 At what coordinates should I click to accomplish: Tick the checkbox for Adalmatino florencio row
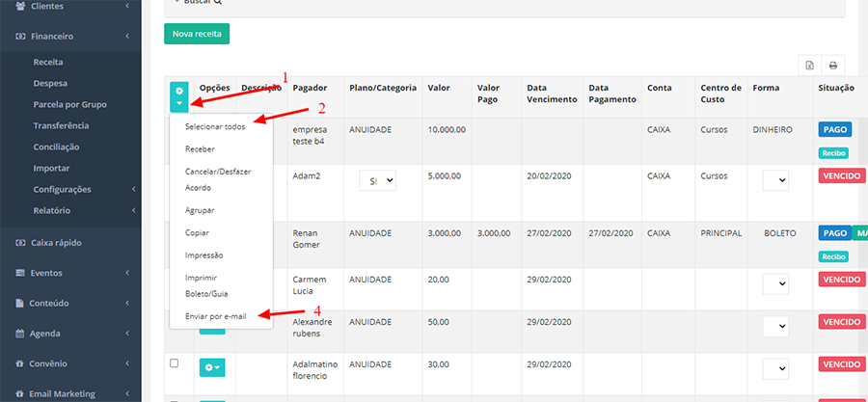175,363
